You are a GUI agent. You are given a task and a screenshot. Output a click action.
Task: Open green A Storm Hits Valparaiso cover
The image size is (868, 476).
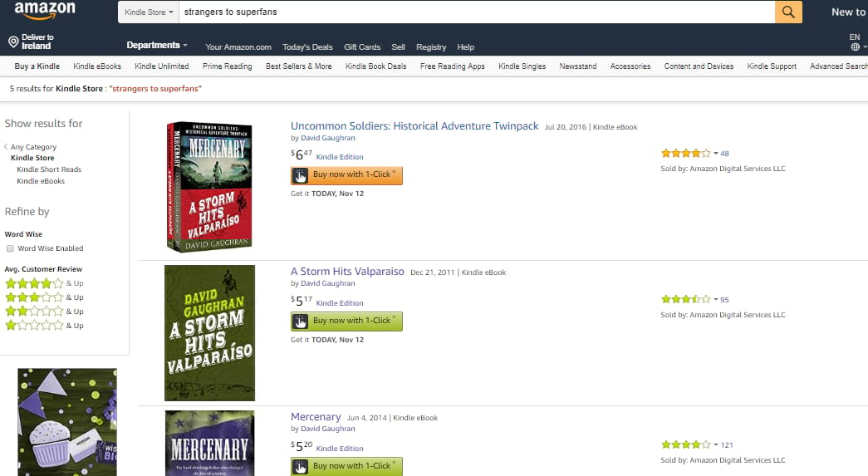point(210,332)
